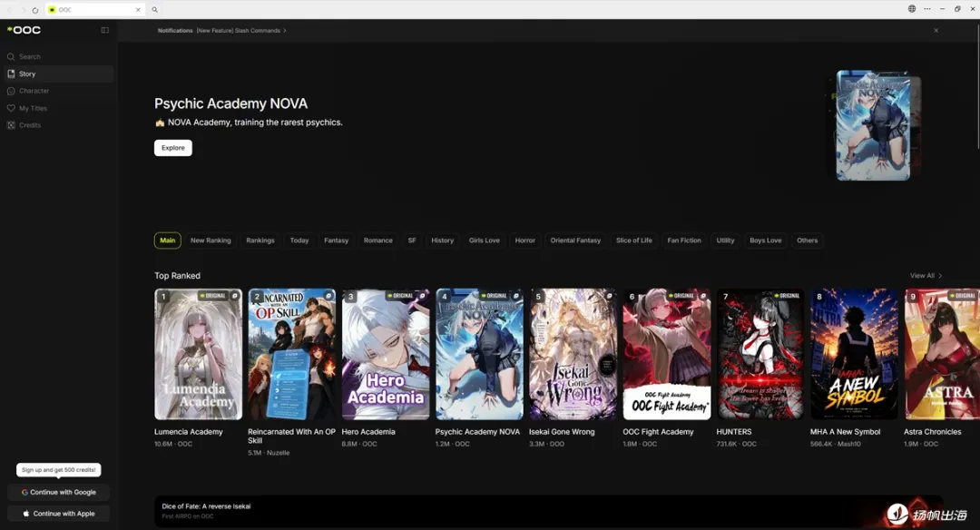
Task: Open the Isekai Gone Wrong cover
Action: [573, 354]
